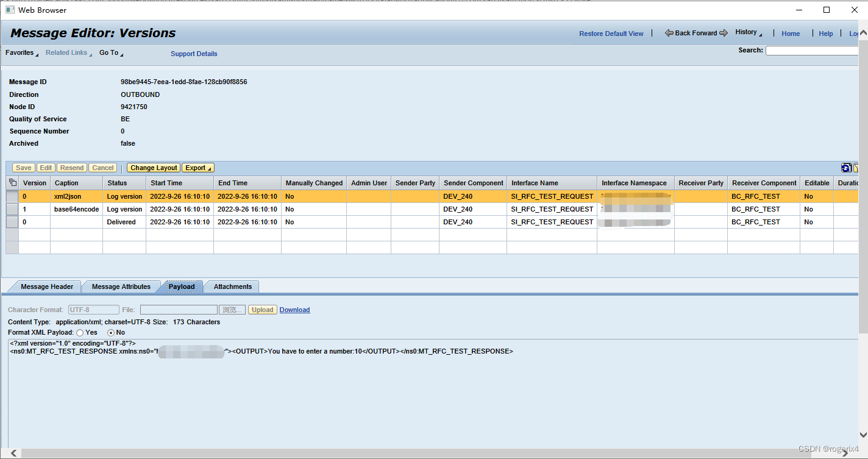Select the row marker of the xml2json row
This screenshot has height=459, width=868.
[x=12, y=196]
